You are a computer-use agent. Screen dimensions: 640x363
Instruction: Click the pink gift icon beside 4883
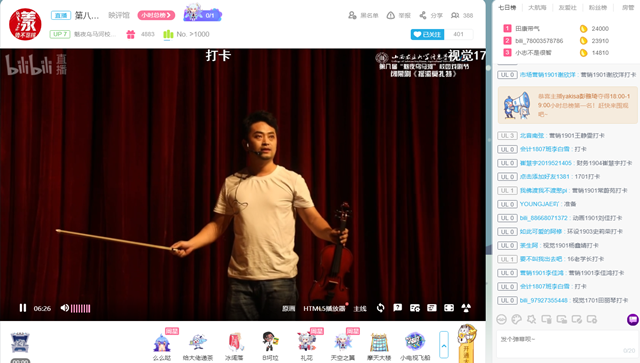[131, 34]
